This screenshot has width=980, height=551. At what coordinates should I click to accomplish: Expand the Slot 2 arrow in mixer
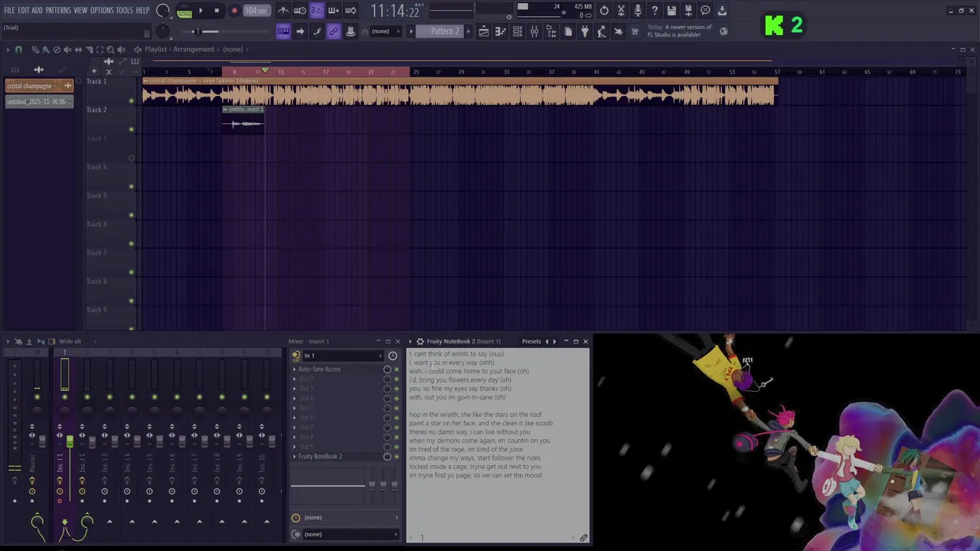pos(295,379)
